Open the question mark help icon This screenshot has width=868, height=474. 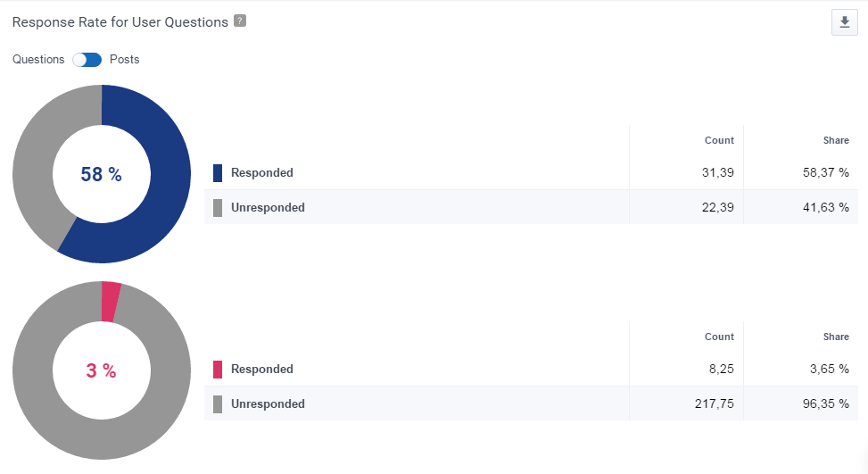point(240,21)
